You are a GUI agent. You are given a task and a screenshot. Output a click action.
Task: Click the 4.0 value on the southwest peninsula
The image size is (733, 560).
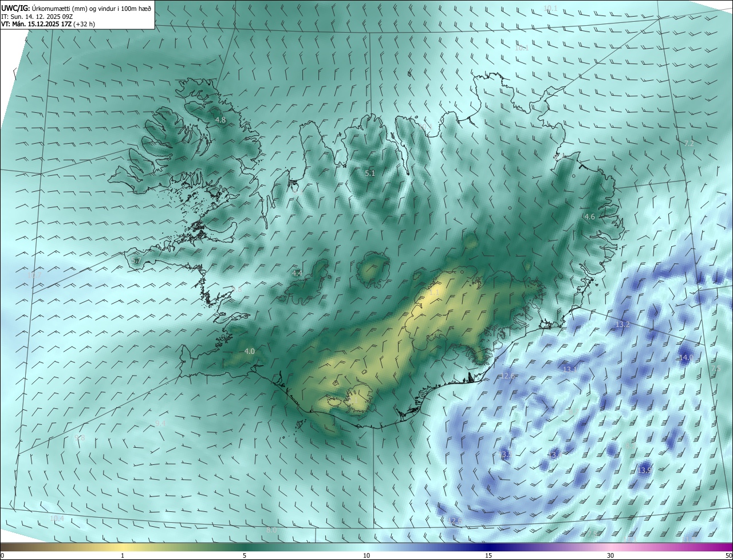click(x=250, y=351)
